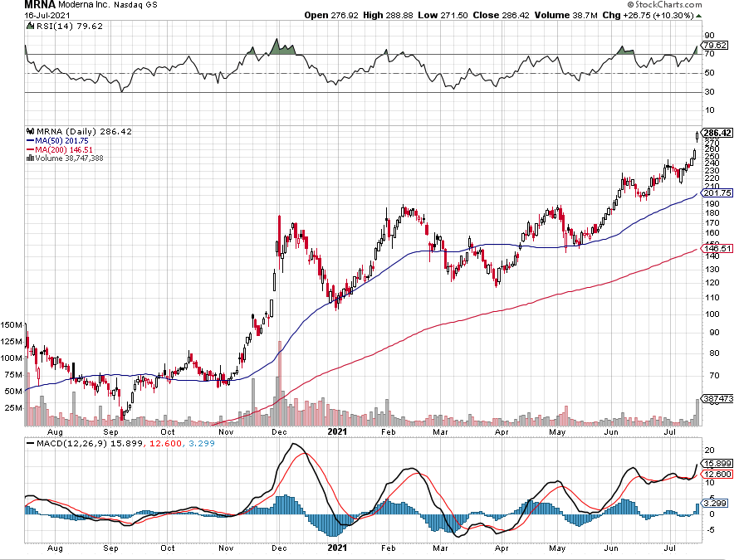Click the Nasdaq GS exchange label
The height and width of the screenshot is (560, 739).
tap(135, 5)
